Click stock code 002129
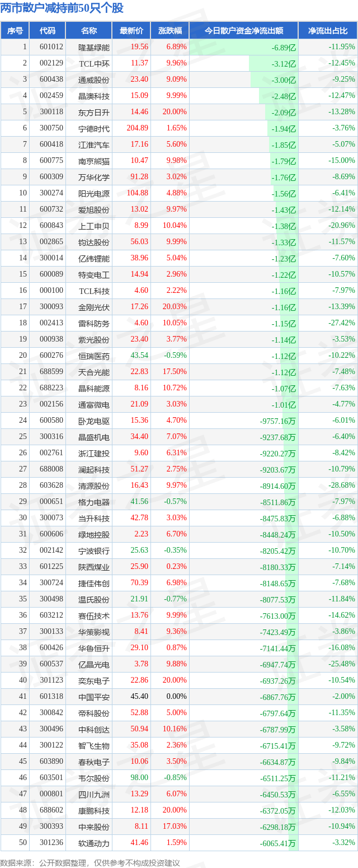Viewport: 358px width, 868px height. [51, 64]
